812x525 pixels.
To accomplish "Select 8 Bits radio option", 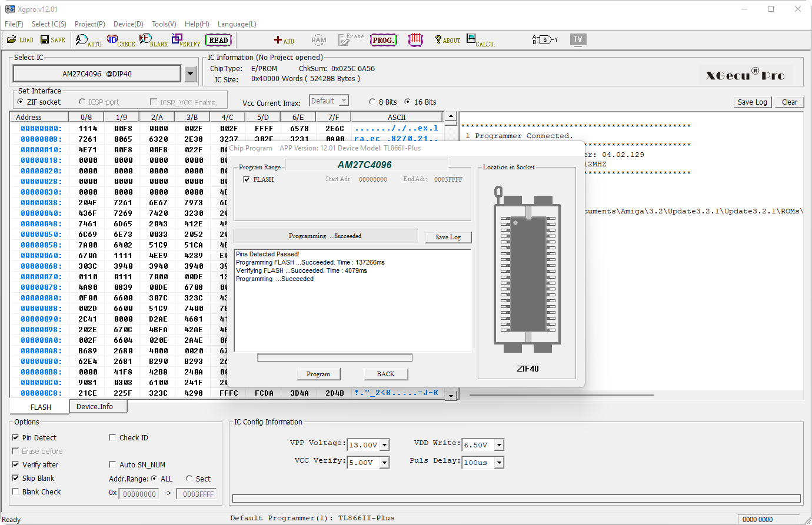I will pos(372,102).
